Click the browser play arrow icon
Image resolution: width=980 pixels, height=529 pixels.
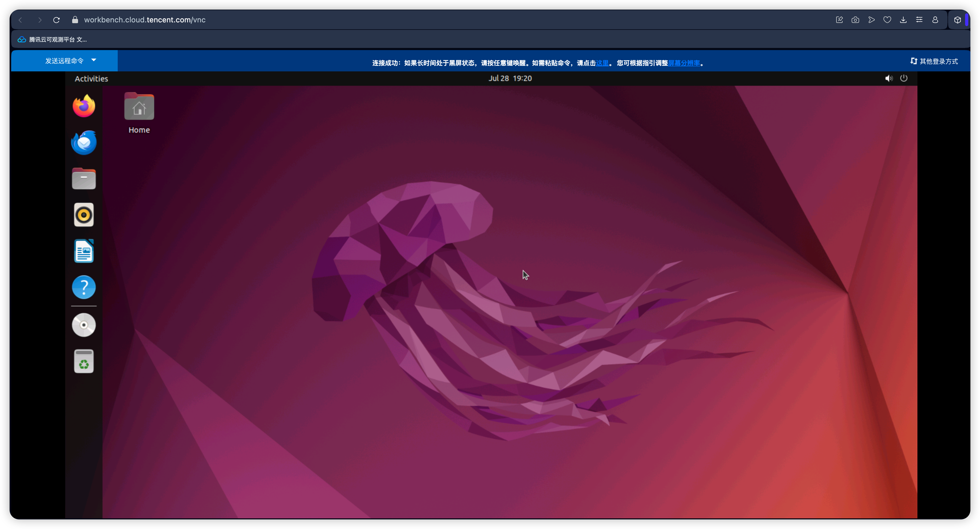871,20
